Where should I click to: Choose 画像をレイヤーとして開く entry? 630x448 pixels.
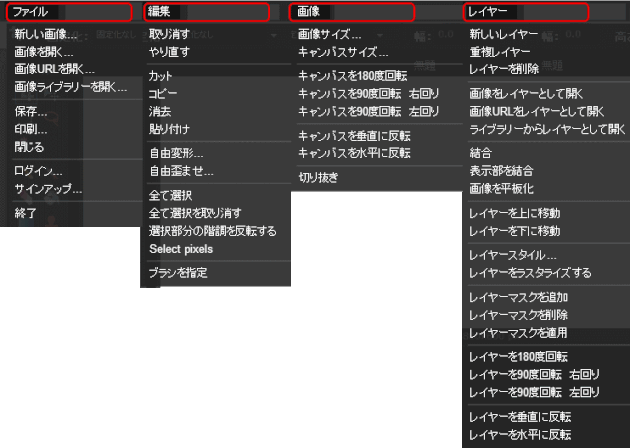[x=526, y=94]
